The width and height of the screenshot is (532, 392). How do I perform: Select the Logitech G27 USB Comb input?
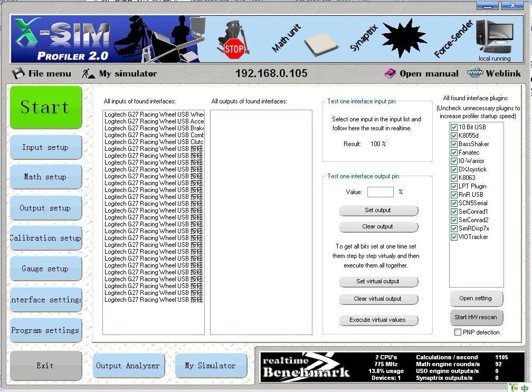(x=154, y=135)
